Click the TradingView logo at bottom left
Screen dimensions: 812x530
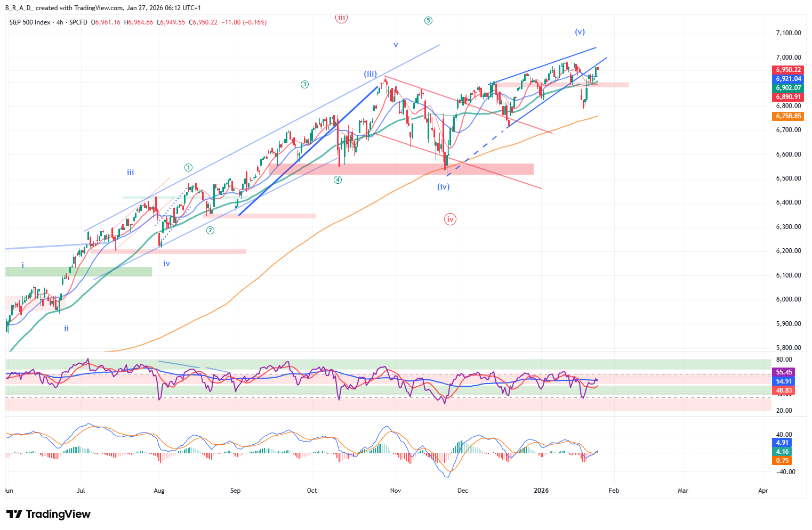(49, 514)
